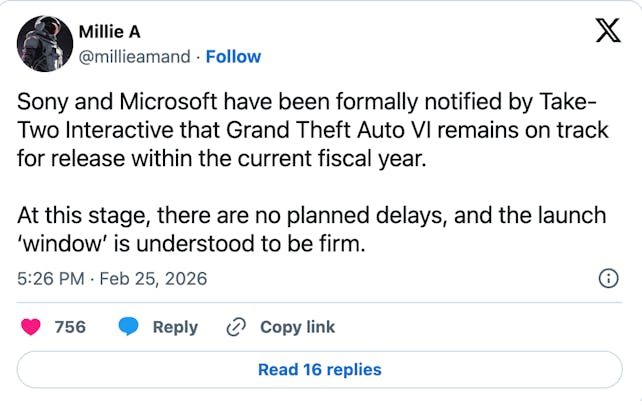This screenshot has height=405, width=642.
Task: Select the Copy link text label
Action: (297, 327)
